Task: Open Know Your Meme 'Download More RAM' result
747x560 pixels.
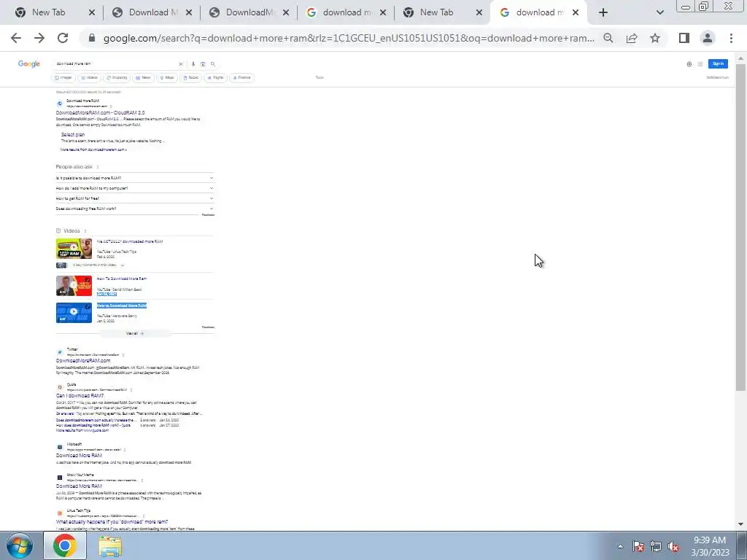Action: 79,486
